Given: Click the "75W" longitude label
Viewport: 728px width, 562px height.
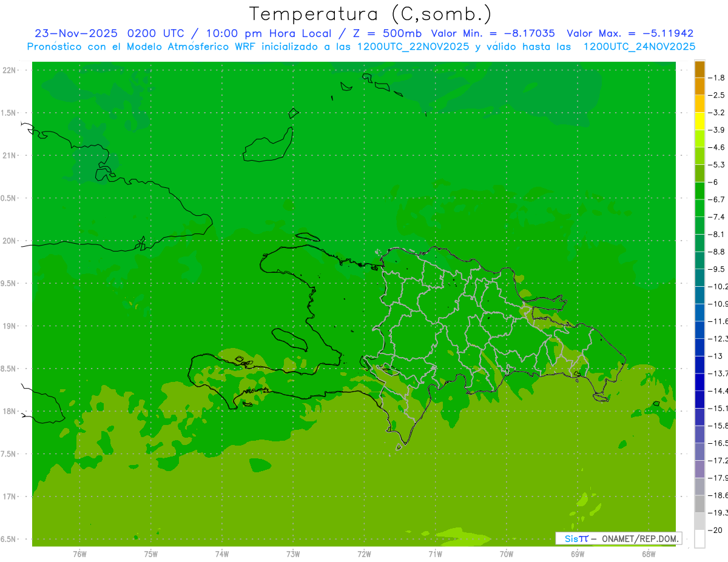Looking at the screenshot, I should (150, 554).
